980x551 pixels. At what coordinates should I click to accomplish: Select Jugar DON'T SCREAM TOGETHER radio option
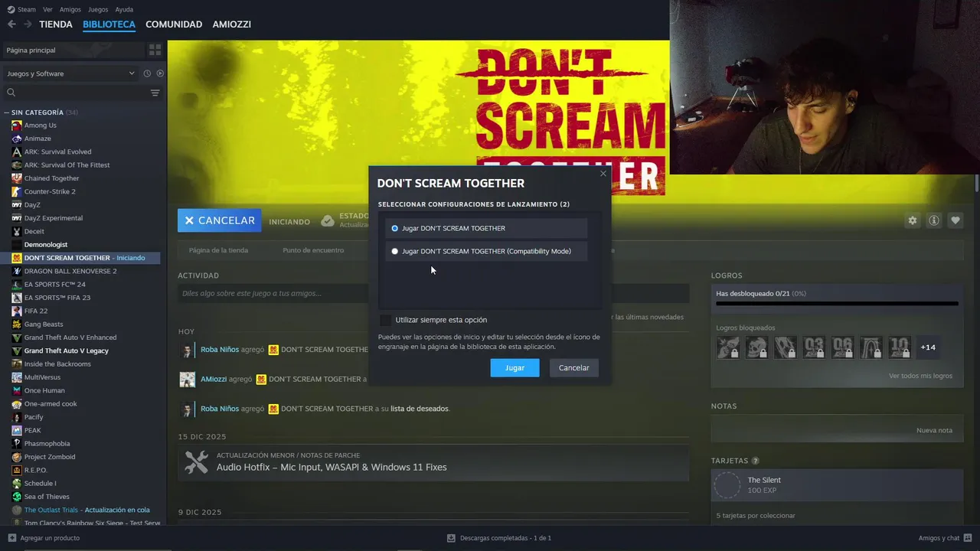[395, 228]
